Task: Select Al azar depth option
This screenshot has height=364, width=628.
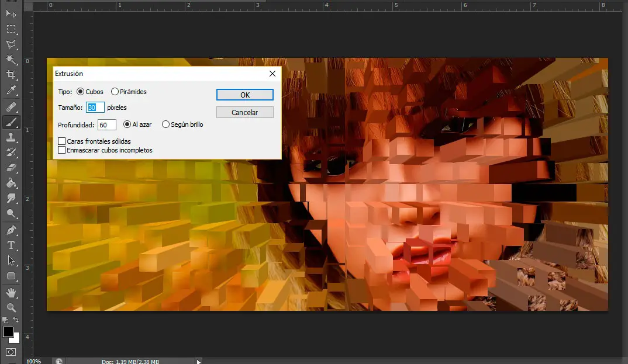Action: pos(127,124)
